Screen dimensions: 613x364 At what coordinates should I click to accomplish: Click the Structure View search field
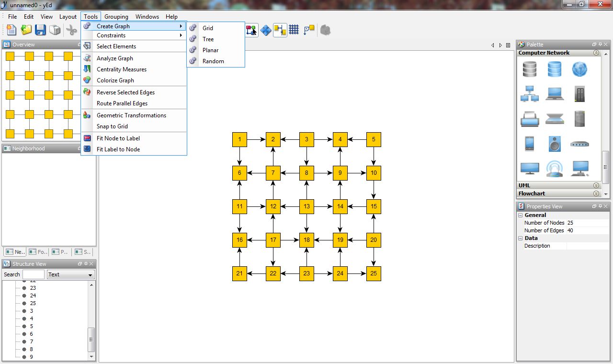[x=33, y=274]
